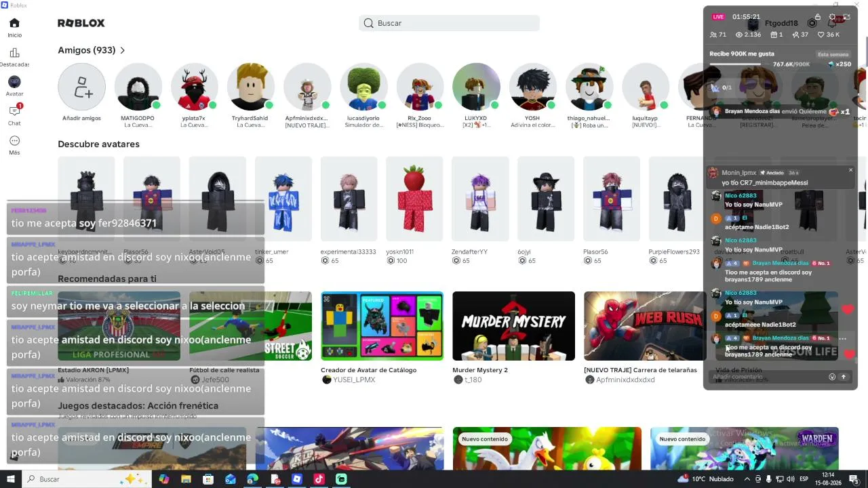Viewport: 868px width, 488px height.
Task: Open Microsoft Store from taskbar
Action: click(x=208, y=479)
